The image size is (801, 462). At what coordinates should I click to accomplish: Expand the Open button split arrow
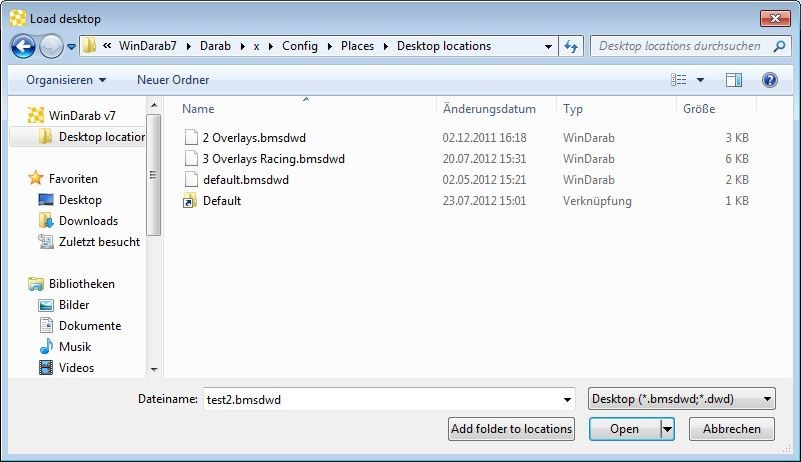(x=667, y=429)
